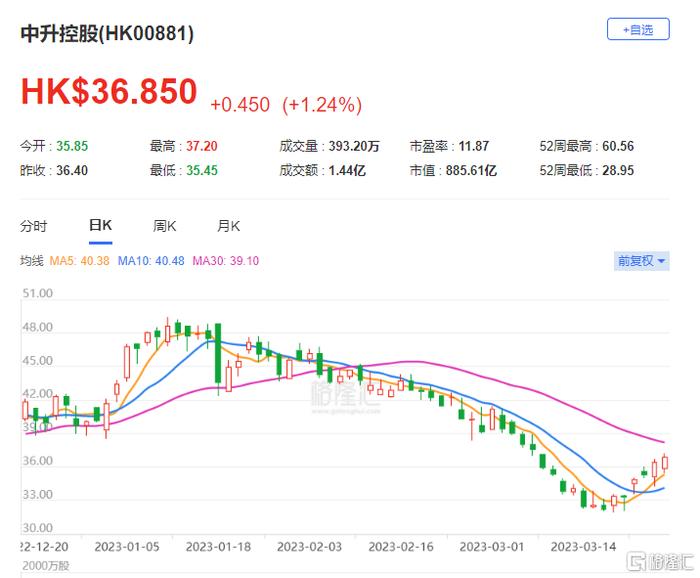Click the 2023-01-18 date axis label
The image size is (700, 578).
[x=218, y=547]
